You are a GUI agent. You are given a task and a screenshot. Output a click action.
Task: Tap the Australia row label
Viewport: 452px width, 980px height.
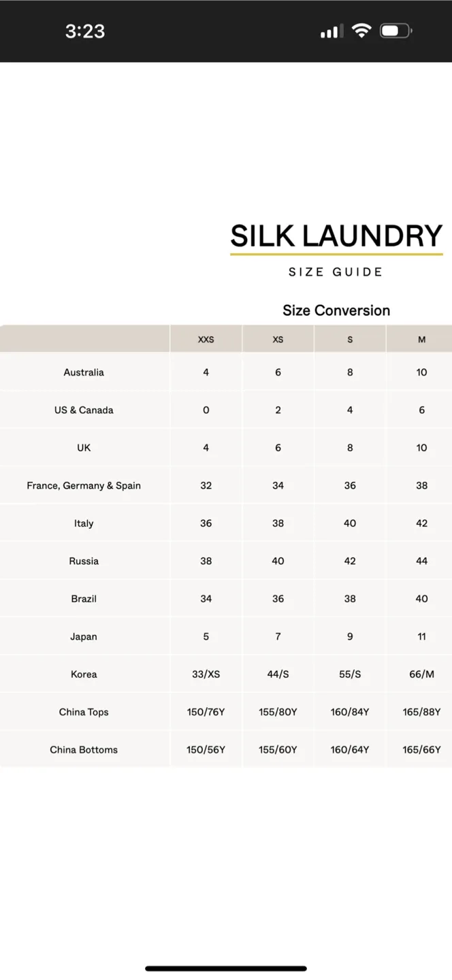(84, 372)
